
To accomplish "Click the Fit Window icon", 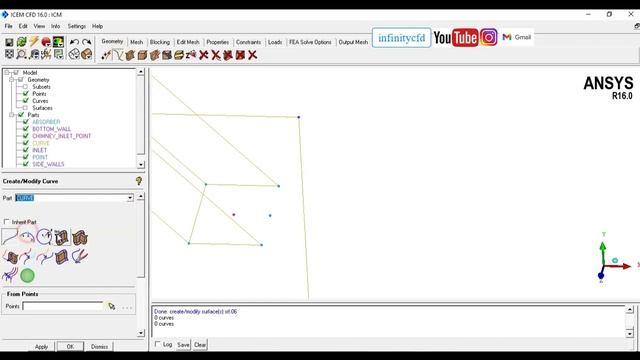I will (x=9, y=54).
